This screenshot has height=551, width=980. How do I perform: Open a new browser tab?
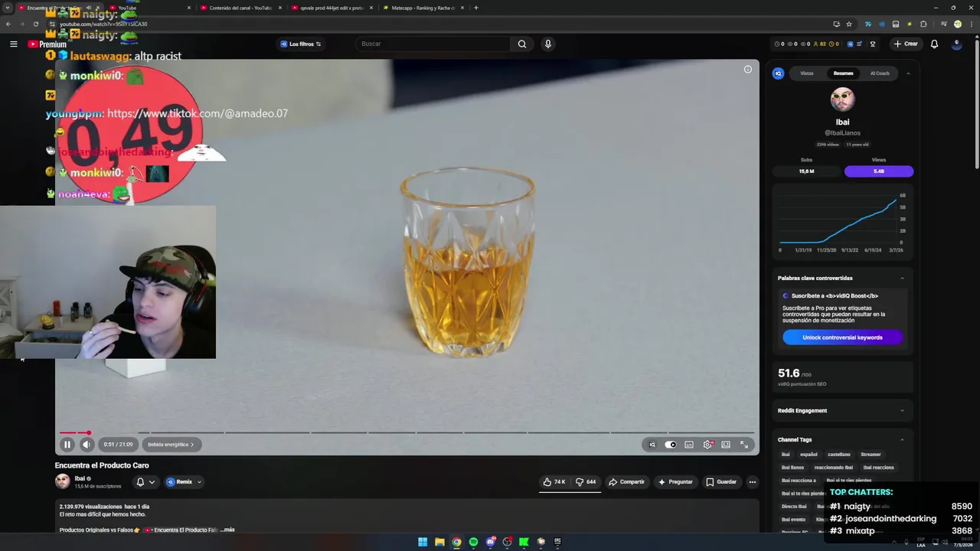tap(476, 8)
